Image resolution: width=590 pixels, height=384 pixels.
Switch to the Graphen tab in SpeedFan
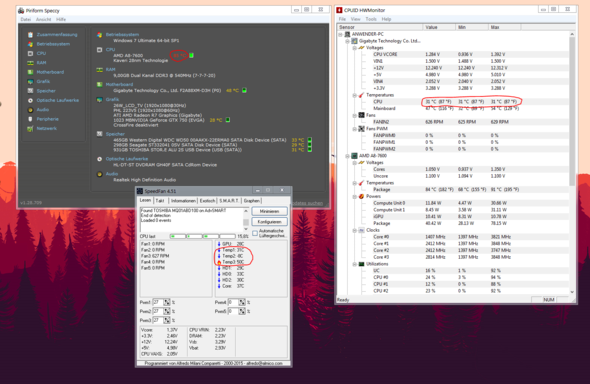click(x=251, y=201)
